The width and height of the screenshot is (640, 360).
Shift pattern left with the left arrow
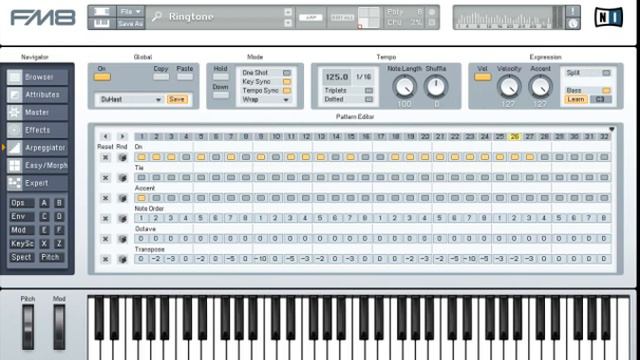click(105, 136)
